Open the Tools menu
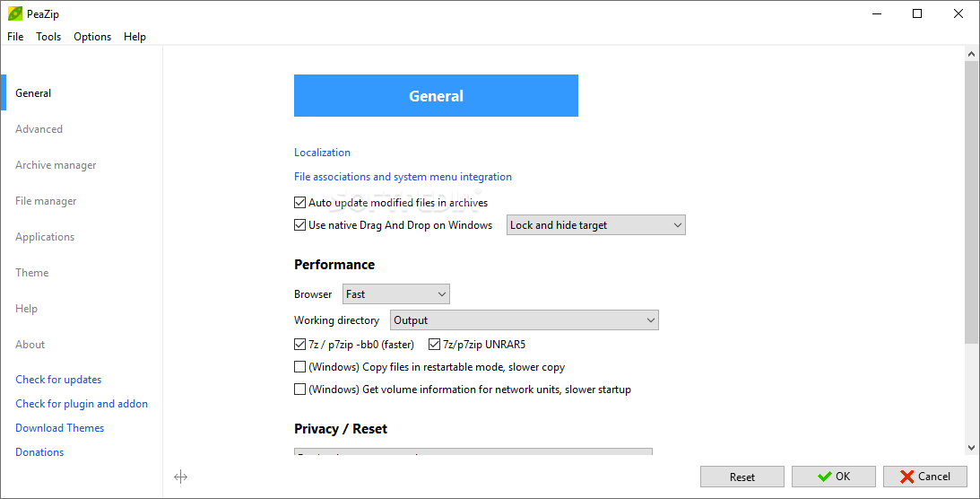The width and height of the screenshot is (980, 499). pos(48,36)
